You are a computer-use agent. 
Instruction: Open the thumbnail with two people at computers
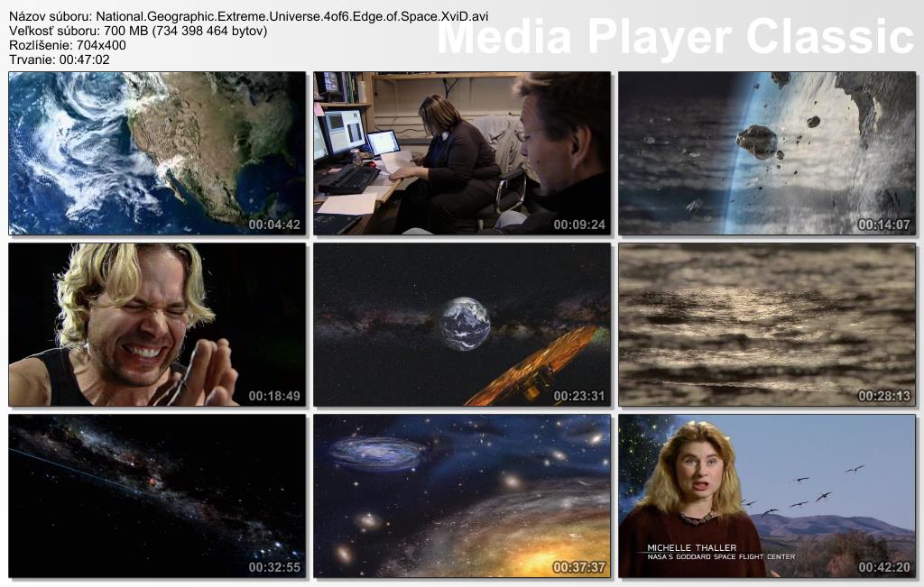tap(462, 153)
